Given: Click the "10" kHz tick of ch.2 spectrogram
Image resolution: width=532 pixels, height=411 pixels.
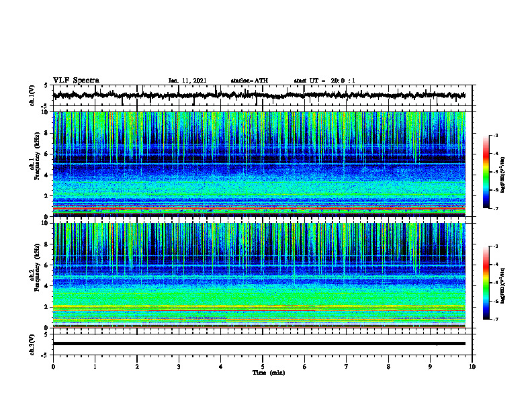Looking at the screenshot, I should pos(46,223).
